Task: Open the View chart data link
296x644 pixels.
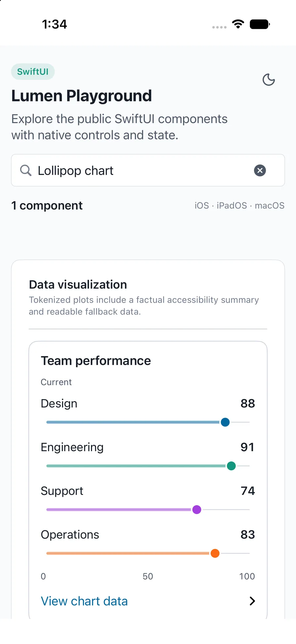Action: coord(84,601)
